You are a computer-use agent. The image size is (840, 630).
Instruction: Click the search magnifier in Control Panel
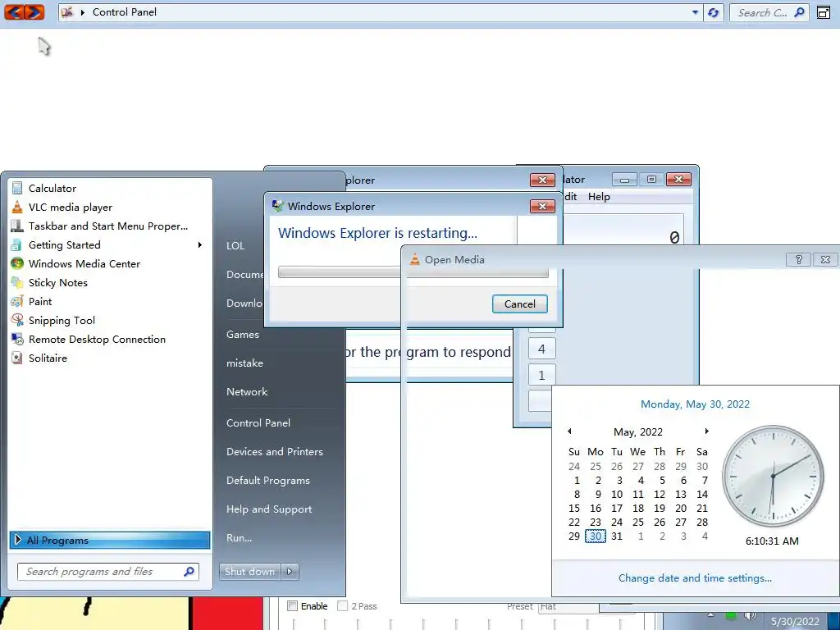coord(799,11)
